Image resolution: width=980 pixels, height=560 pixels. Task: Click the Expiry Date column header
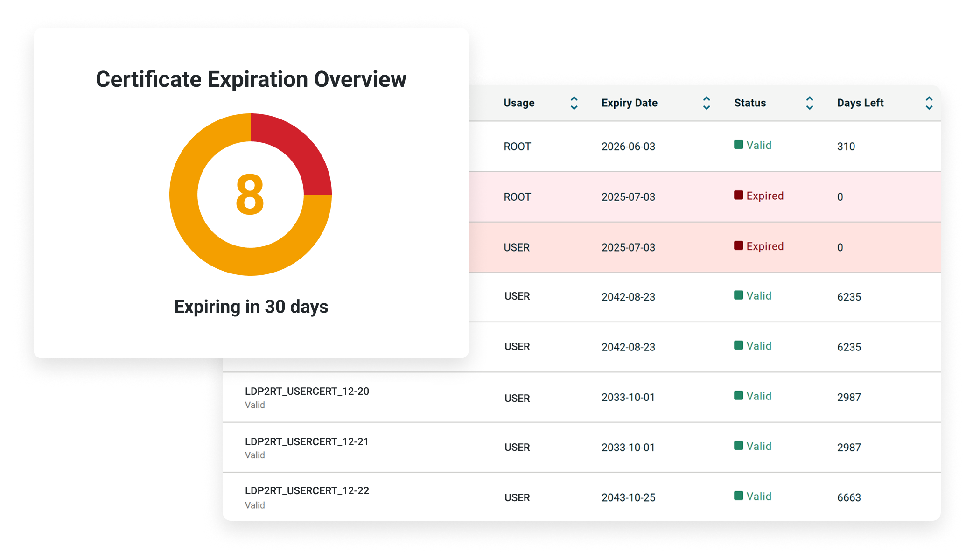[x=629, y=103]
